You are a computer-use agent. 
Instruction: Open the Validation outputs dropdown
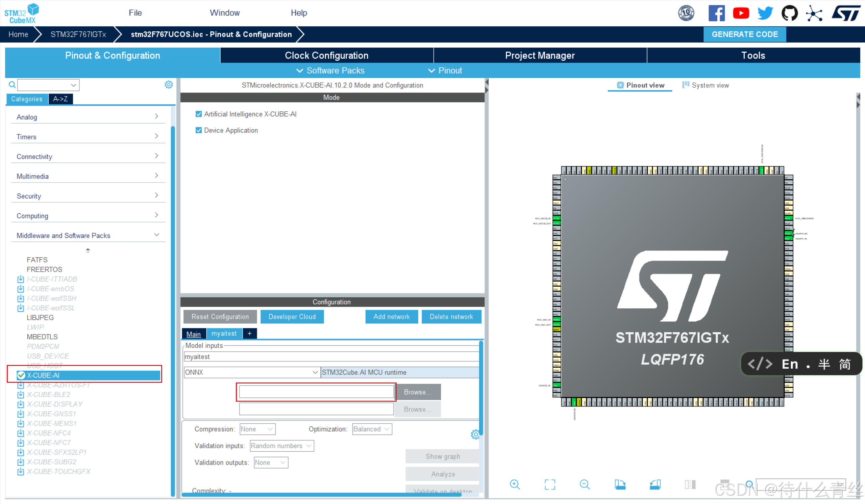click(271, 462)
